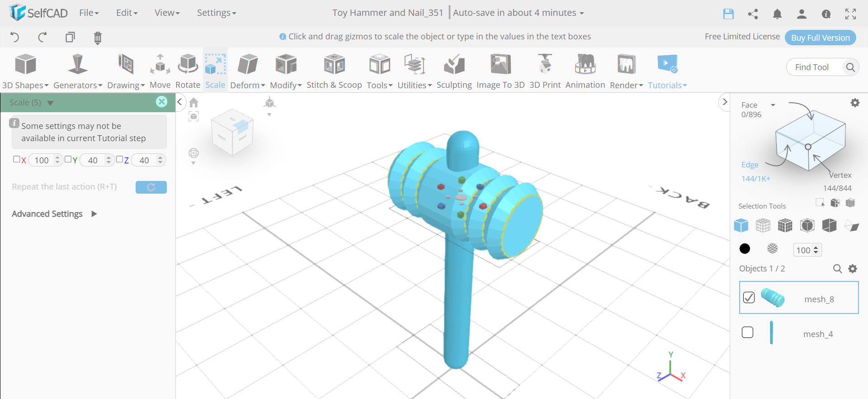Click the info icon in the header
Screen dimensions: 868x399
coord(826,14)
